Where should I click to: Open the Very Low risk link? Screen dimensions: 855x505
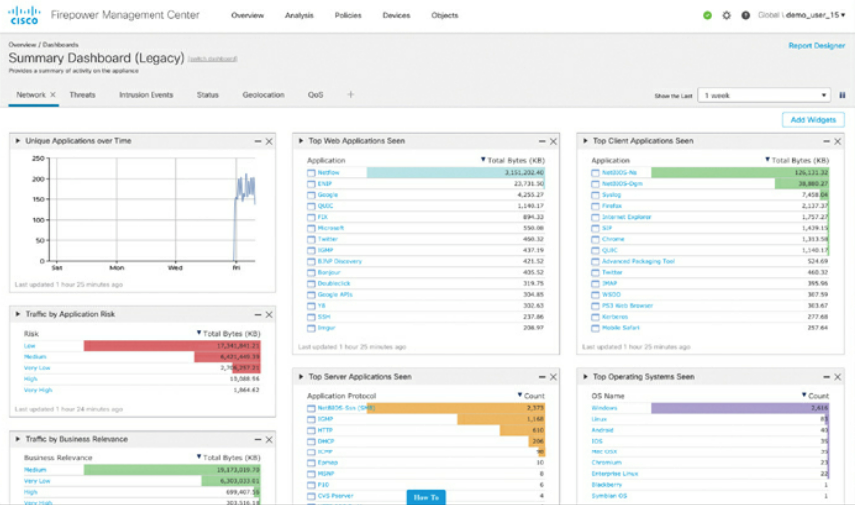[x=37, y=368]
